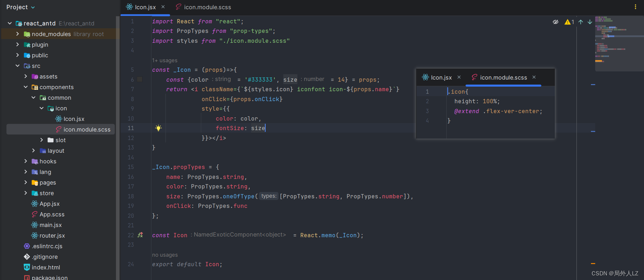This screenshot has width=644, height=280.
Task: Click the code minimap thumbnail
Action: coord(619,43)
